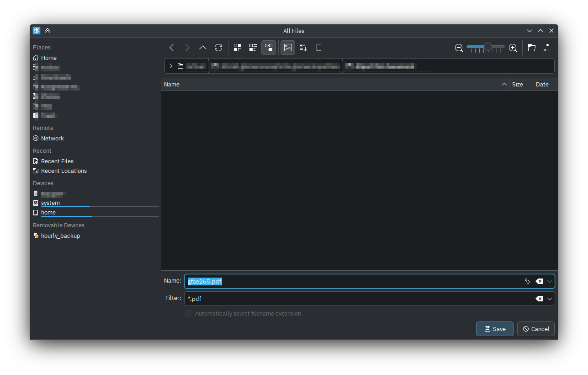Undo changes in the Name field

527,281
